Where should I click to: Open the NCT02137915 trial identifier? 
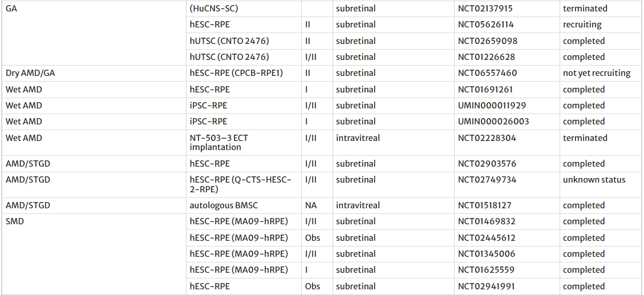pos(485,9)
